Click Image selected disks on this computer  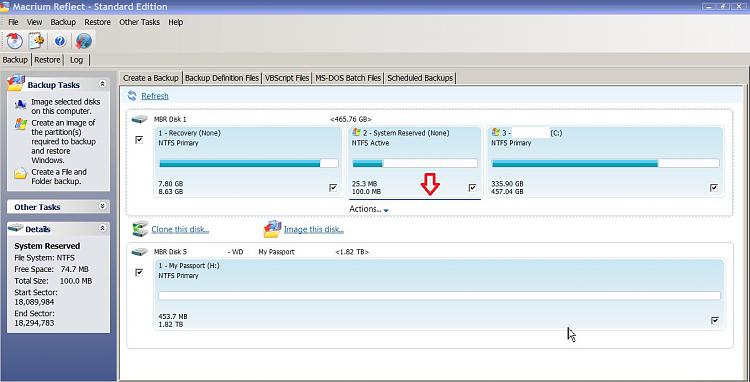pos(66,106)
